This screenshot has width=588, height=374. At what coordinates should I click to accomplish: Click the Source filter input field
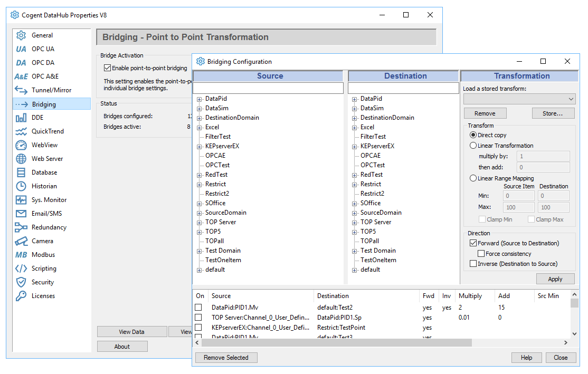click(x=268, y=88)
